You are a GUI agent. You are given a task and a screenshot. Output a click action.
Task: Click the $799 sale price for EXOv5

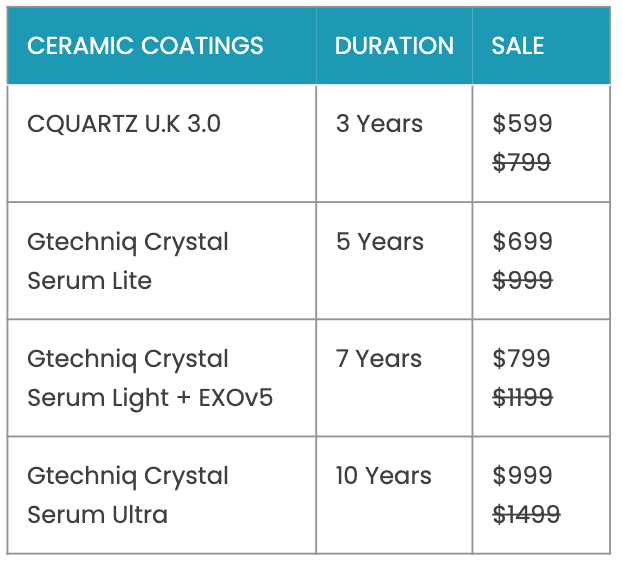[522, 359]
